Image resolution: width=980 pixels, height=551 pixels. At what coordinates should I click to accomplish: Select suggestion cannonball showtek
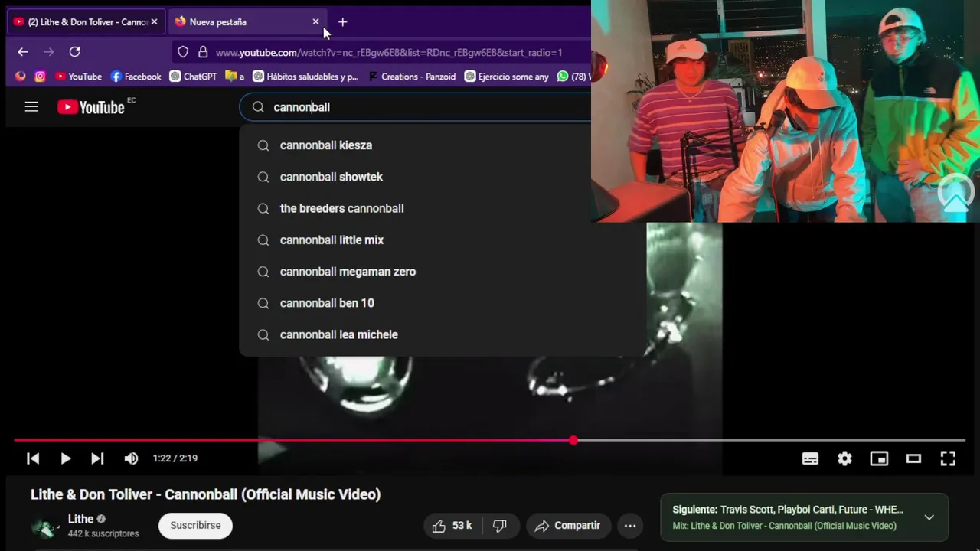click(x=443, y=177)
